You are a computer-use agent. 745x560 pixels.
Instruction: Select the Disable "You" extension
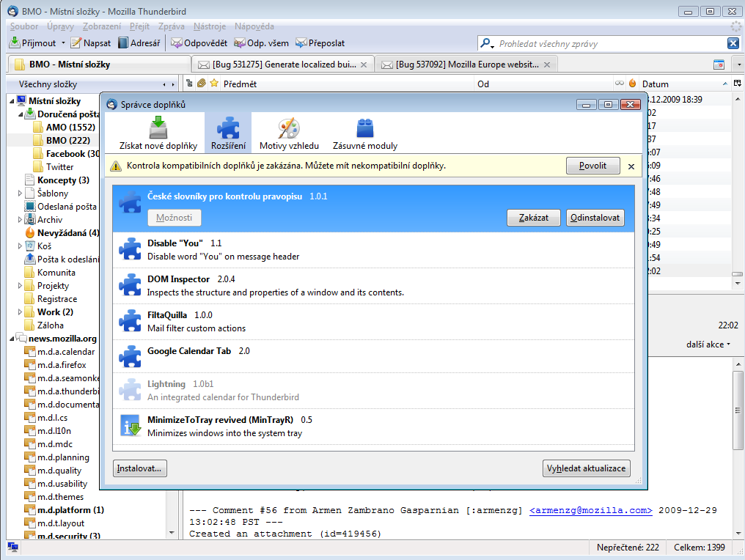pos(373,250)
